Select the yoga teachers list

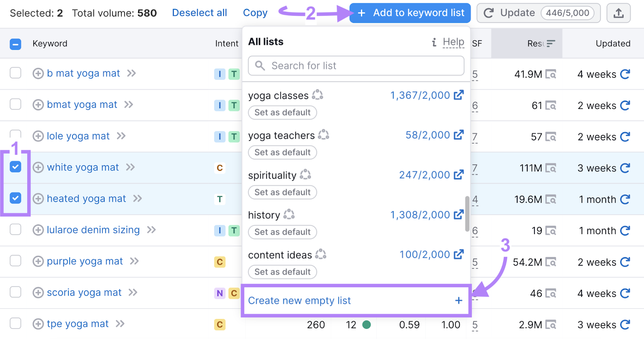[x=281, y=136]
